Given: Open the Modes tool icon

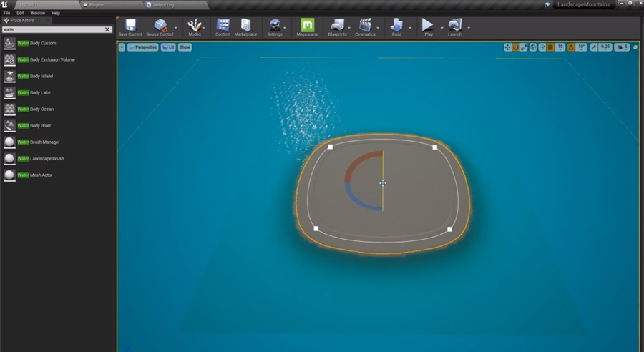Looking at the screenshot, I should click(x=194, y=27).
